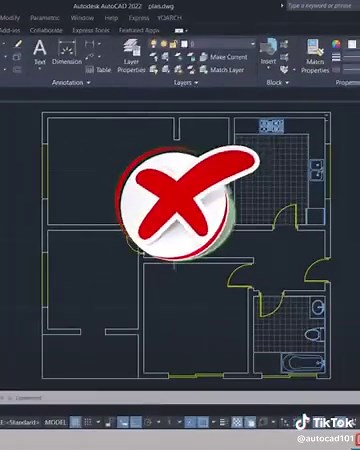Open the Parametric menu
Viewport: 360px width, 450px height.
45,18
